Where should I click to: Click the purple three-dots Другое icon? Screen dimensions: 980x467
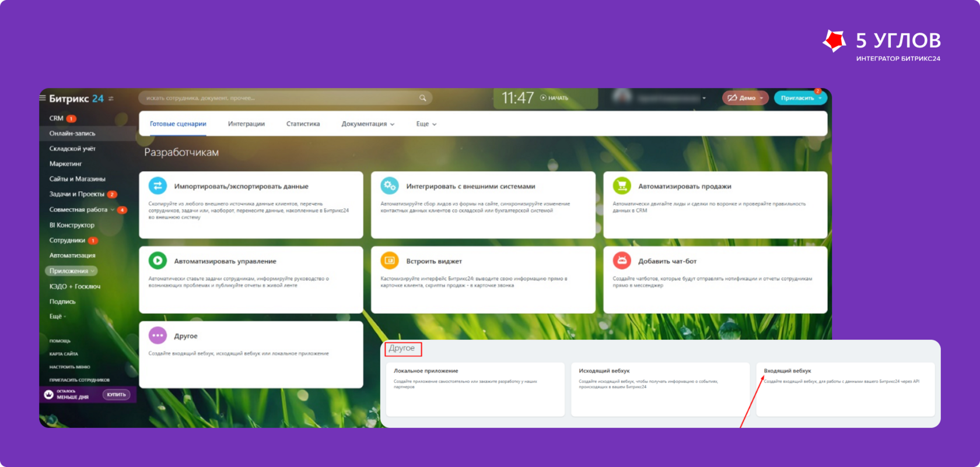tap(157, 335)
